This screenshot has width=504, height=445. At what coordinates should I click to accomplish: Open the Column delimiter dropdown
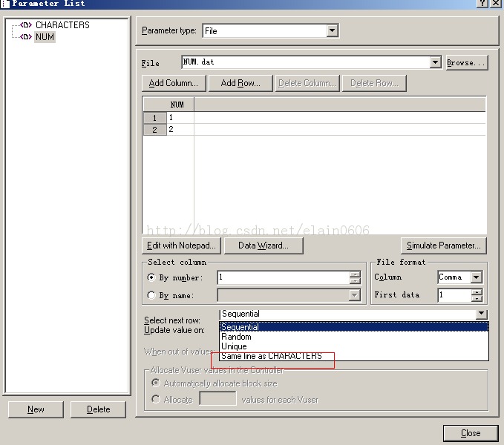tap(476, 277)
